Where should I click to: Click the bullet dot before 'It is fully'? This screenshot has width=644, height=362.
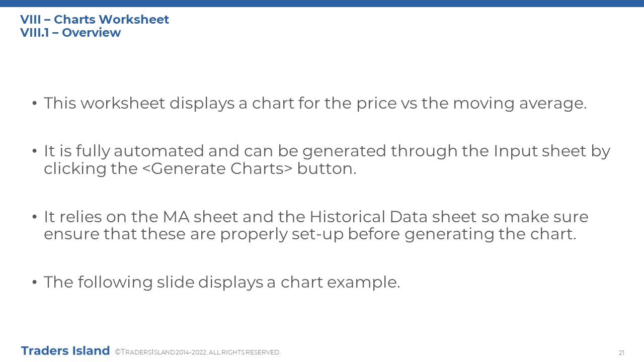[35, 151]
